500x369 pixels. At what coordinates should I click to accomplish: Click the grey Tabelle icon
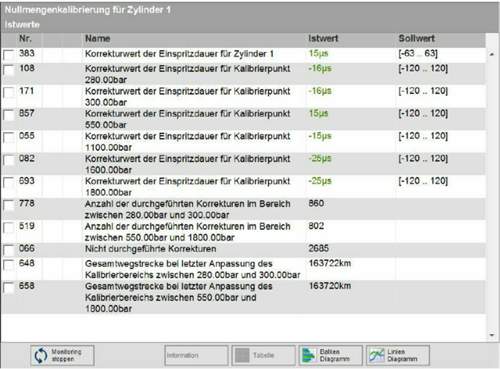(x=242, y=355)
